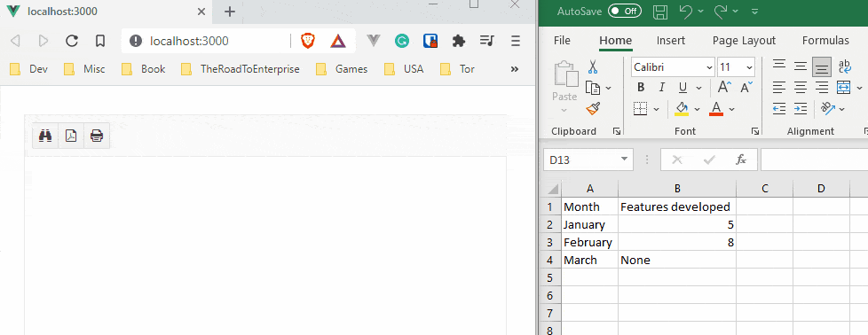
Task: Toggle Underline formatting in Excel
Action: (x=683, y=88)
